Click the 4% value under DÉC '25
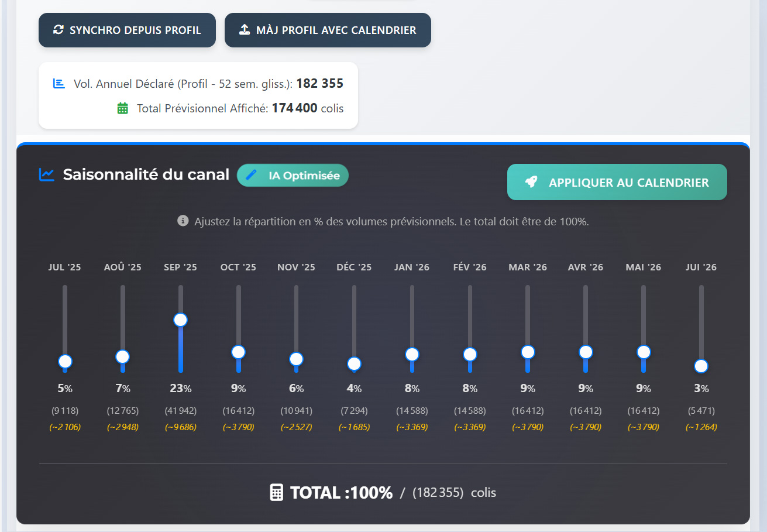The height and width of the screenshot is (532, 767). (x=354, y=388)
